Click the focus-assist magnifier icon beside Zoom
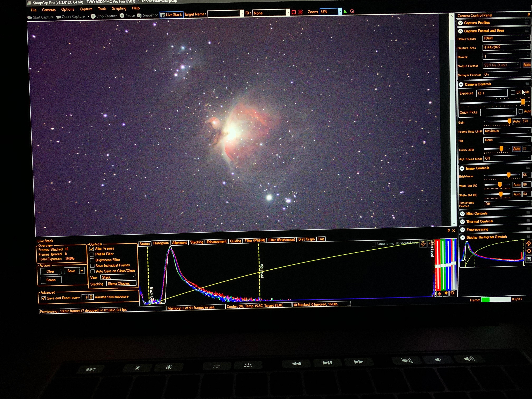Screen dimensions: 532x399 (352, 11)
